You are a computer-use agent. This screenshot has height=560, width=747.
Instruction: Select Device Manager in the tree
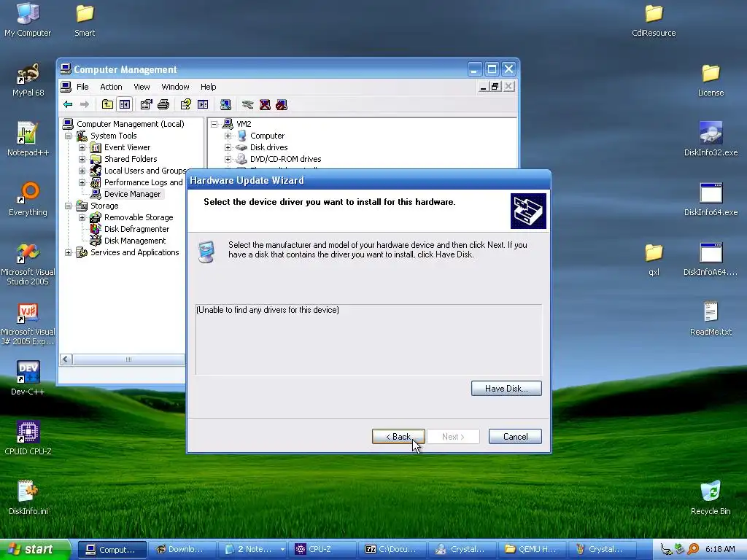point(132,194)
